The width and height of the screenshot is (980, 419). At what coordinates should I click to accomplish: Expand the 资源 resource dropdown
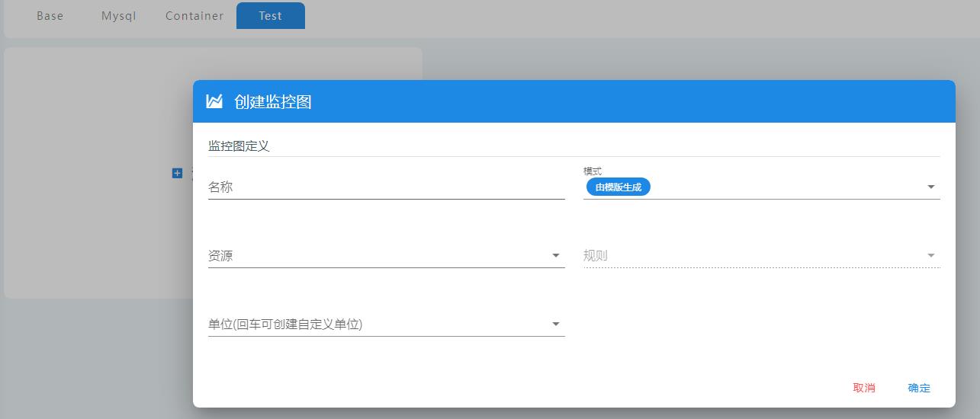click(386, 256)
